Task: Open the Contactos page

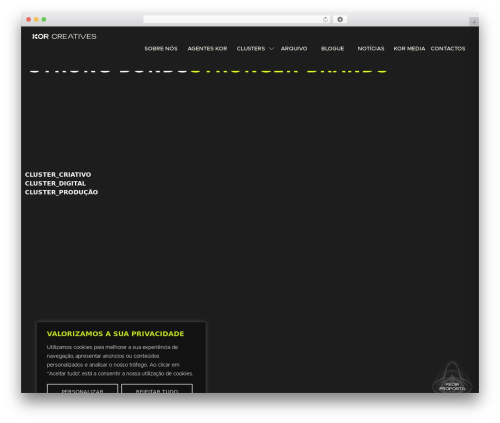Action: coord(448,49)
